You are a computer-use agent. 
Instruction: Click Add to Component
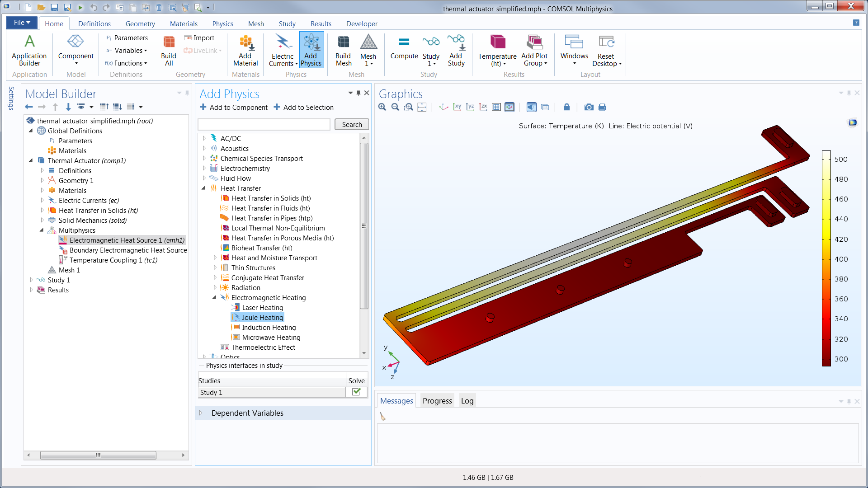pyautogui.click(x=234, y=107)
